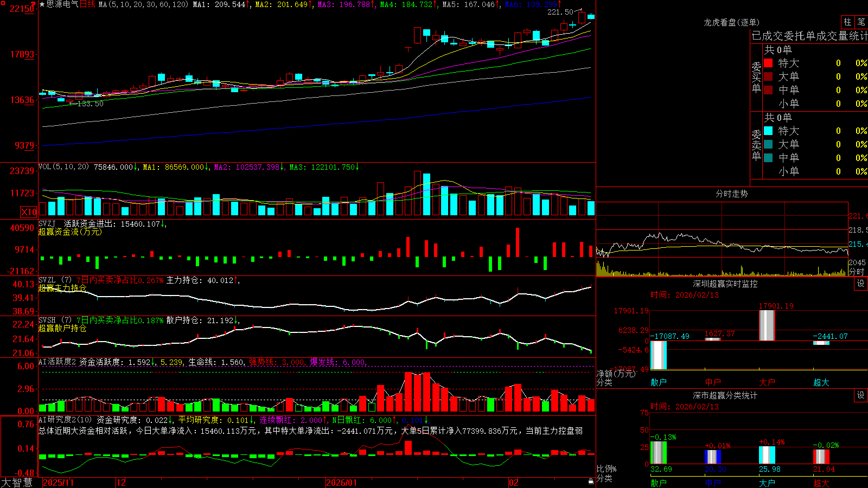868x488 pixels.
Task: Click the X10 volume scale label
Action: click(29, 212)
